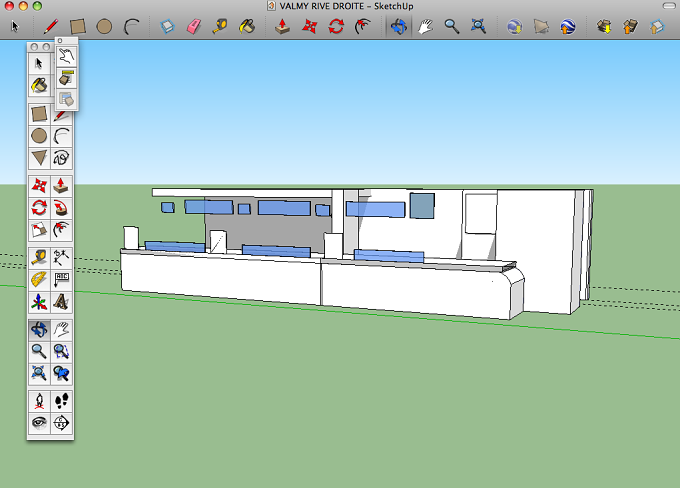The height and width of the screenshot is (488, 680).
Task: Select the Follow Me tool
Action: tap(61, 208)
